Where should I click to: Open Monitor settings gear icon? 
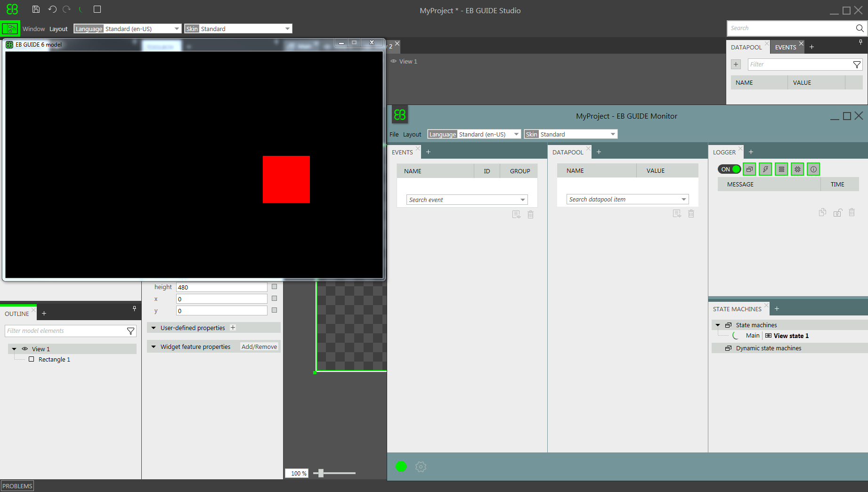(421, 467)
